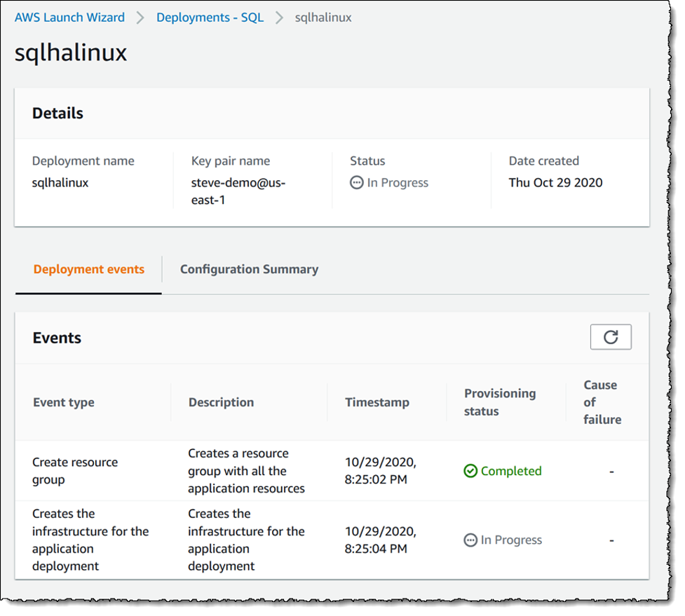Image resolution: width=685 pixels, height=616 pixels.
Task: Refresh the Events list
Action: [610, 336]
